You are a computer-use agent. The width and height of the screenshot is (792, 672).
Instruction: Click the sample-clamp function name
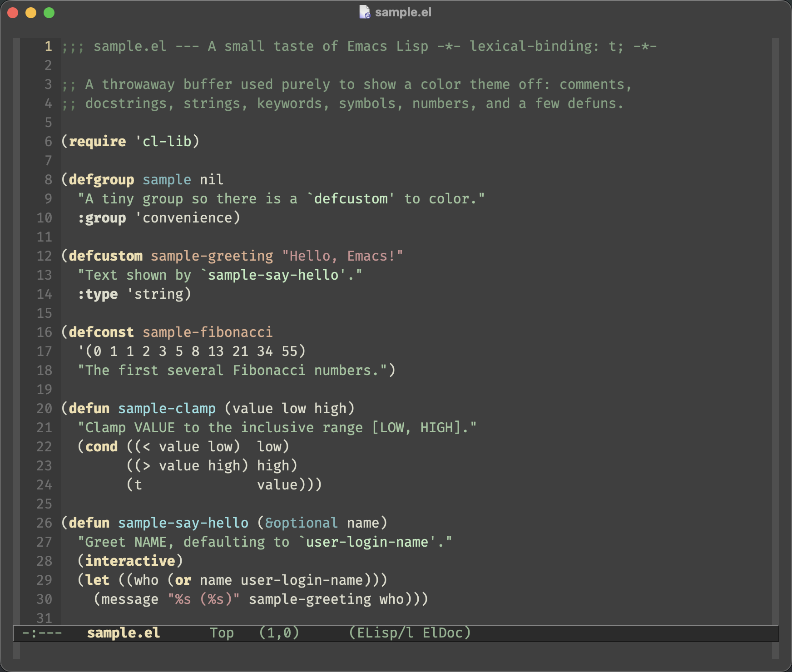[167, 409]
